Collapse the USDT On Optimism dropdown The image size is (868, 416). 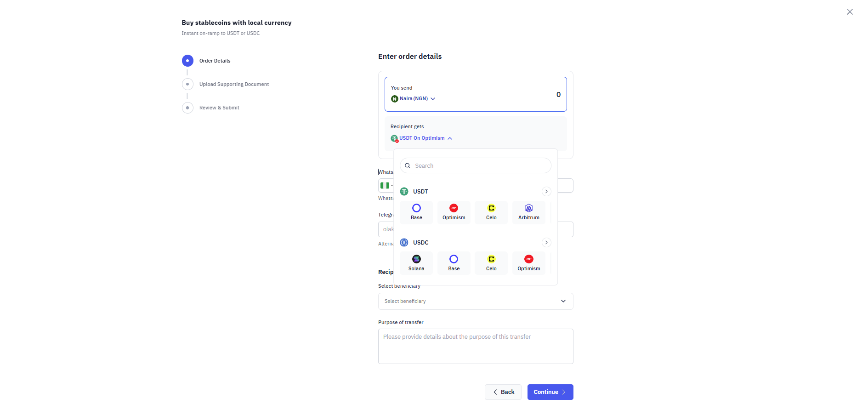click(422, 138)
